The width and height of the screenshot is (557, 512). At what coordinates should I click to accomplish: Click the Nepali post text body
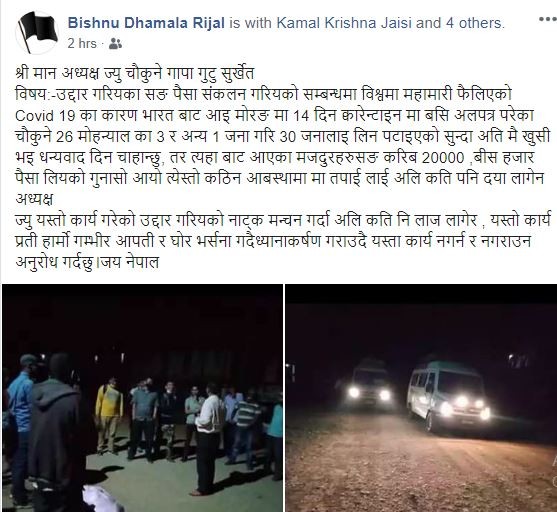click(x=283, y=168)
